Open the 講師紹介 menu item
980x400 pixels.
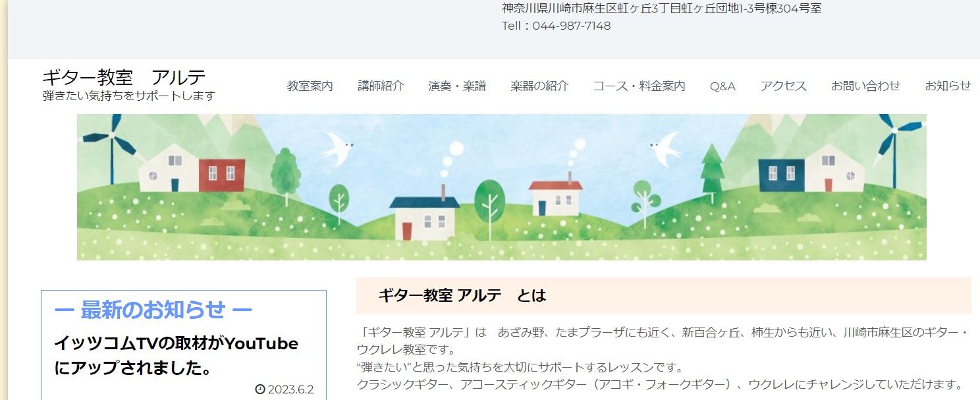point(381,86)
